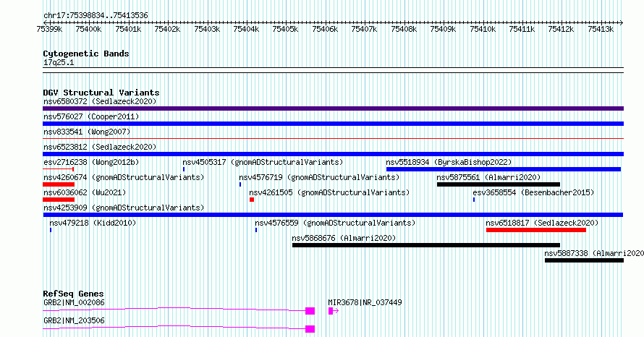Open the nsv6518817 (Sedlazeck2020) label
644x337 pixels.
tap(542, 223)
